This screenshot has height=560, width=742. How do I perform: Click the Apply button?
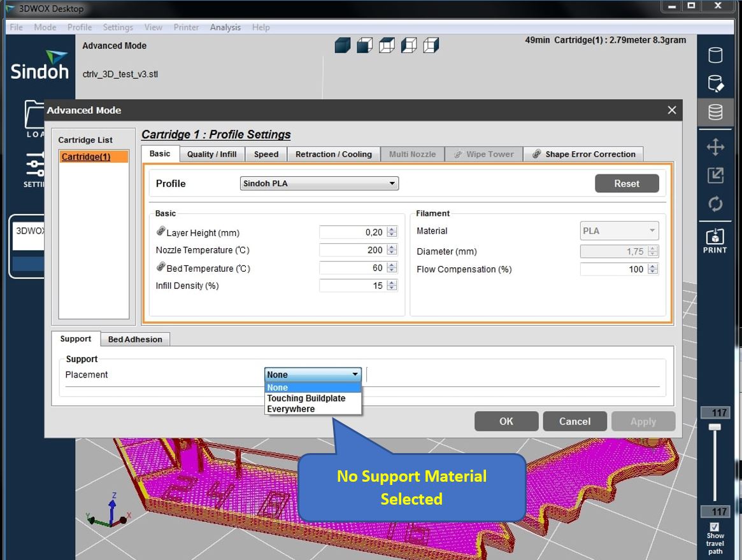pyautogui.click(x=643, y=421)
